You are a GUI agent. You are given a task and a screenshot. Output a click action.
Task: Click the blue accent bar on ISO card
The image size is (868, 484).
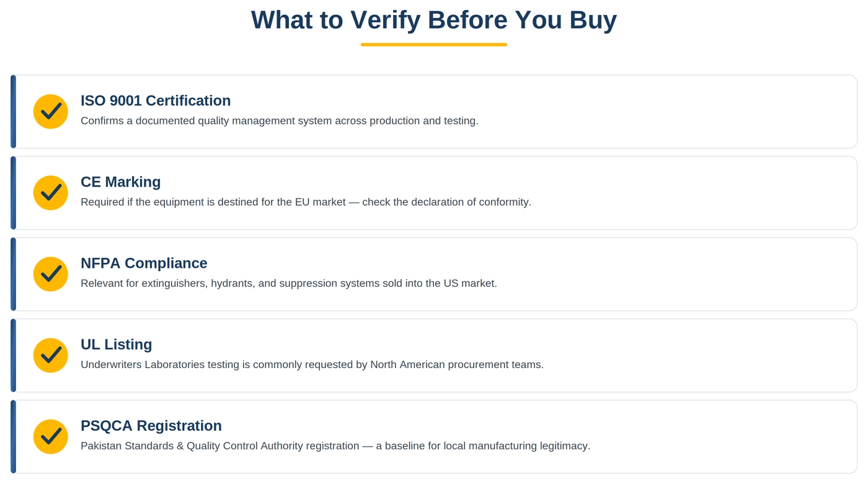pos(13,112)
